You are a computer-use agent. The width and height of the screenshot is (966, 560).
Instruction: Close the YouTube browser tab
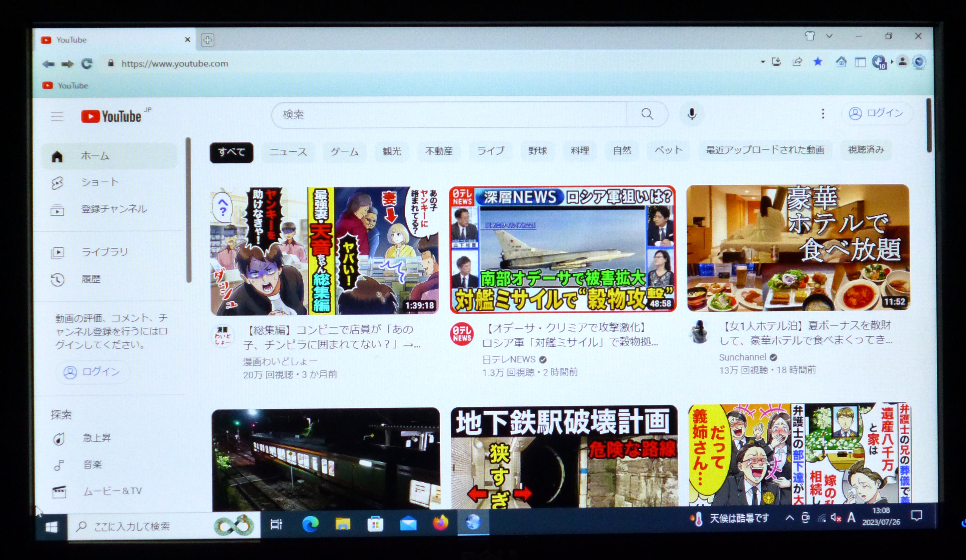[187, 39]
